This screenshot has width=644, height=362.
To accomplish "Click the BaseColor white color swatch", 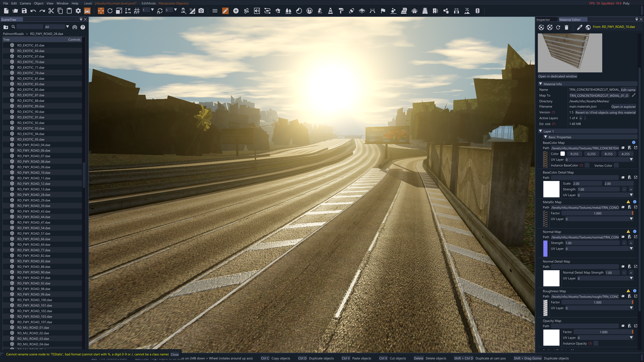I will tap(562, 154).
